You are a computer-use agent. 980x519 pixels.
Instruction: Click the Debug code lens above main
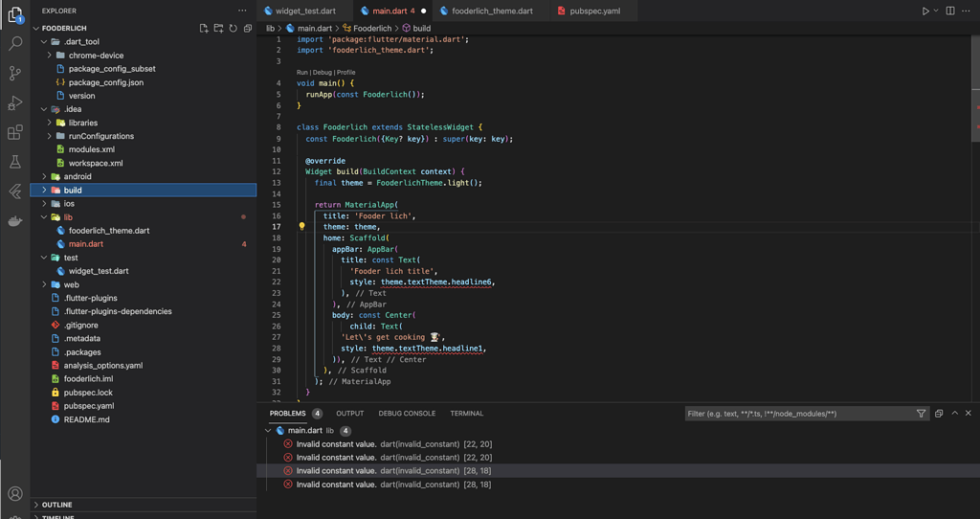(322, 73)
